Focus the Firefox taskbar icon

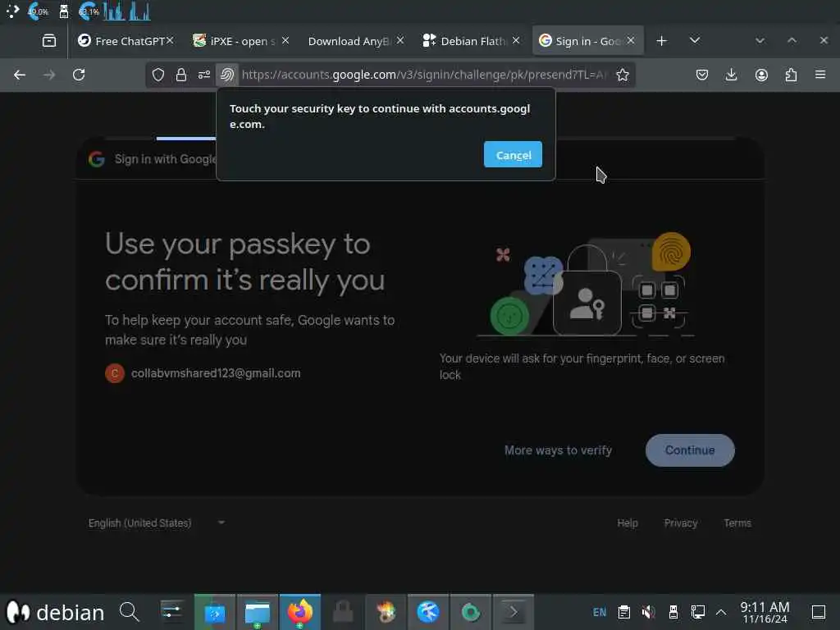pos(300,612)
